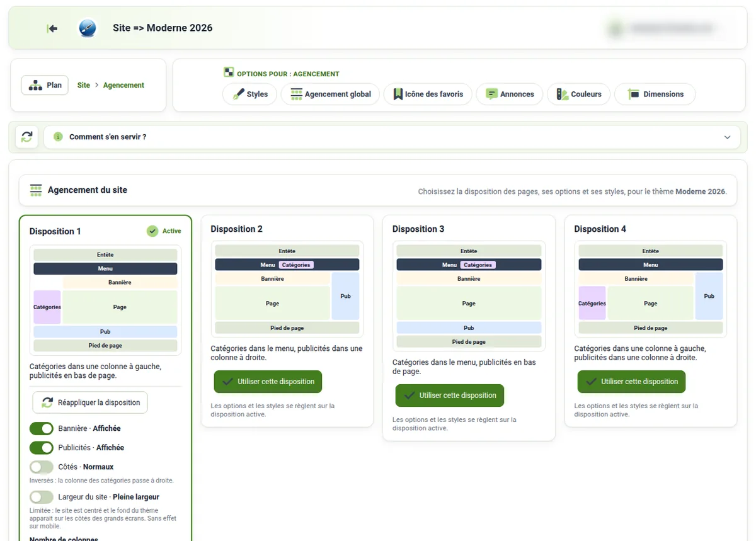This screenshot has height=541, width=756.
Task: Click the back arrow icon in header
Action: coord(52,28)
